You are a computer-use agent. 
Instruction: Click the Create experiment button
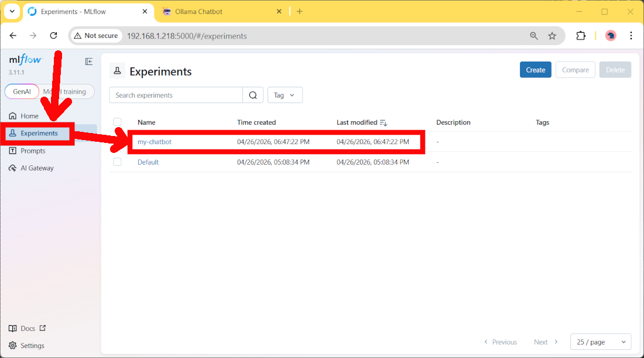(x=535, y=69)
